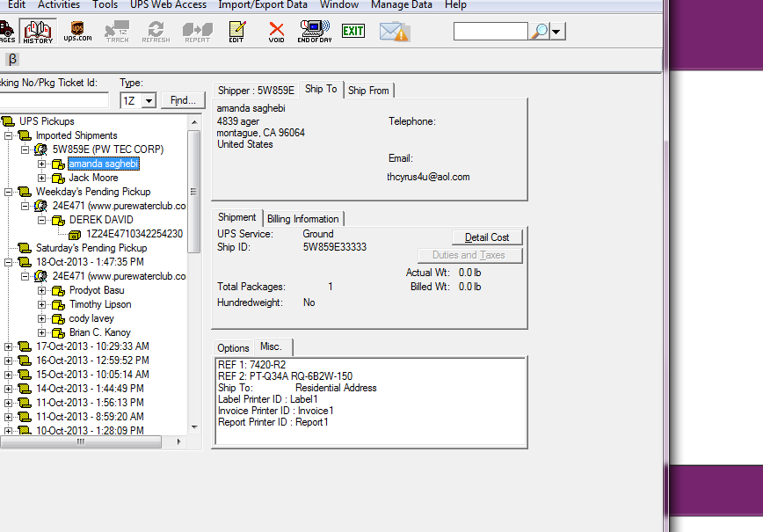Screen dimensions: 763x532
Task: Click the Edit shipment toolbar icon
Action: [x=236, y=32]
